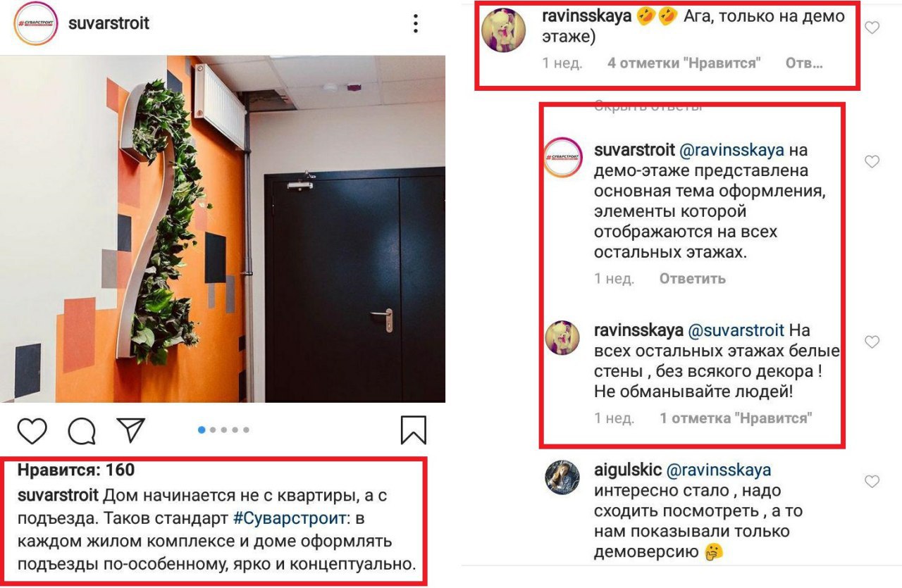The width and height of the screenshot is (902, 588).
Task: Collapse replies with 'Скрыть ответы'
Action: click(648, 107)
